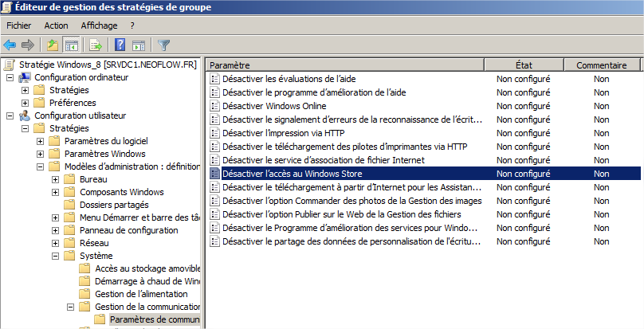Click the Export list toolbar icon
The width and height of the screenshot is (644, 329).
(x=96, y=45)
